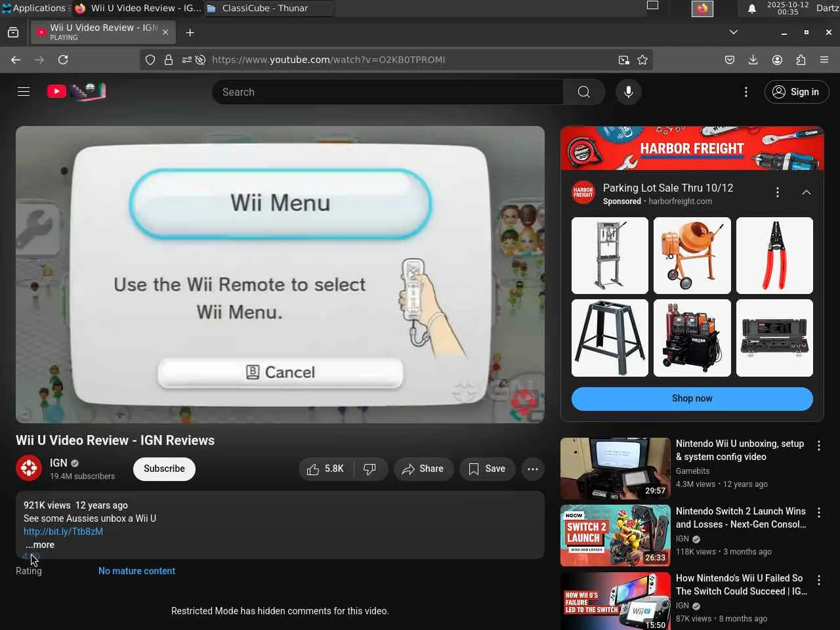
Task: View the red wire stripper product
Action: (x=774, y=255)
